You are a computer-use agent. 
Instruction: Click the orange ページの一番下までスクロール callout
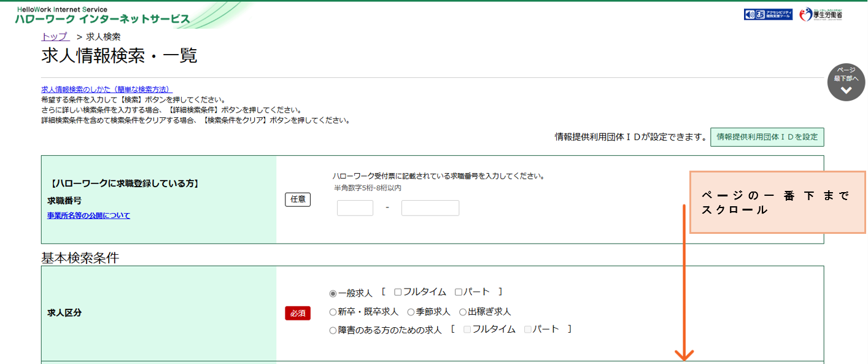coord(778,202)
